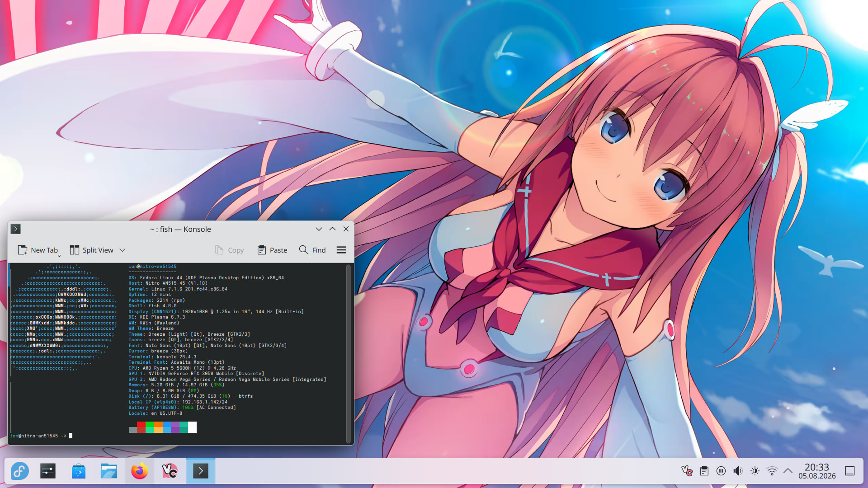Click the Split View button

point(92,250)
